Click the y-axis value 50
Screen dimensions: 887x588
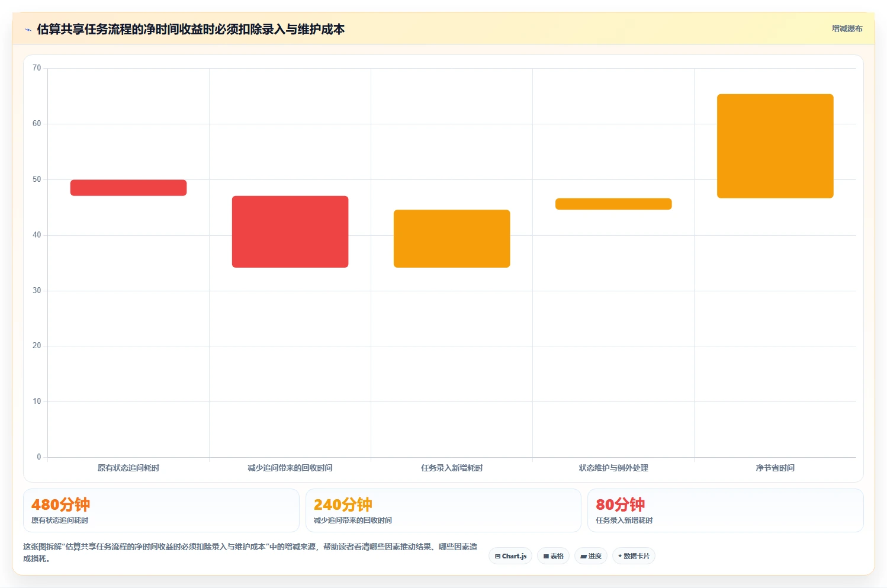[x=37, y=179]
